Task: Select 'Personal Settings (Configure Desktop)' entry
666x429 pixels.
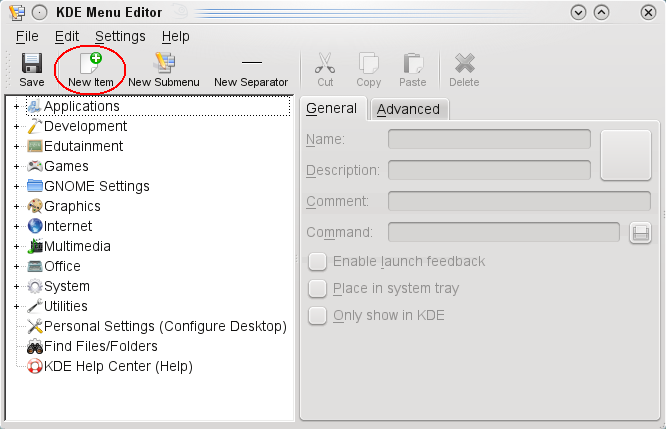Action: coord(165,326)
